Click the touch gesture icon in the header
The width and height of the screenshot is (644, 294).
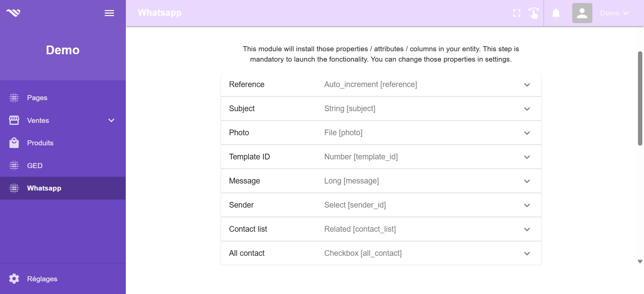click(534, 13)
